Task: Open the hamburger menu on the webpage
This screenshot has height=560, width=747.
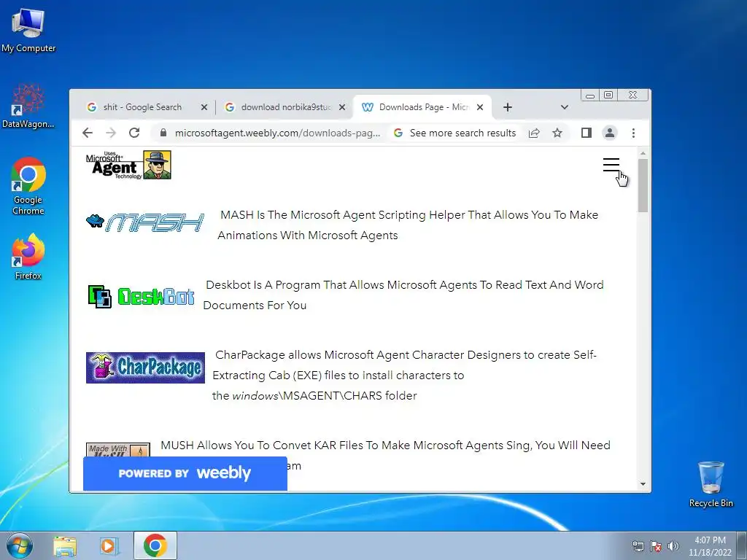Action: [611, 165]
